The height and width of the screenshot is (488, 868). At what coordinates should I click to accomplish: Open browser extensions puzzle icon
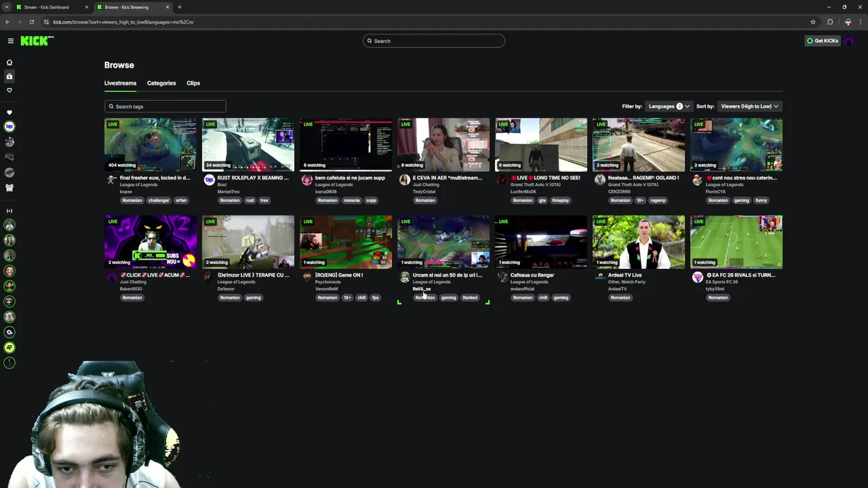click(830, 22)
